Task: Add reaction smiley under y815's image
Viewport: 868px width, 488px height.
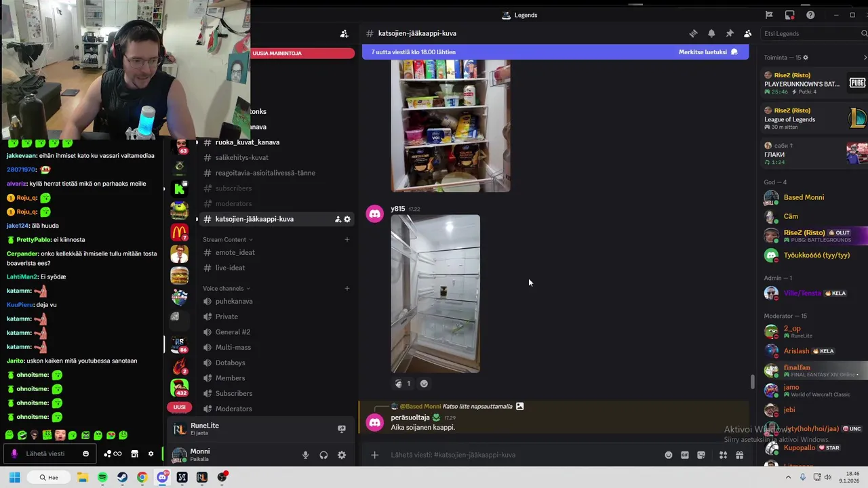Action: pyautogui.click(x=424, y=384)
